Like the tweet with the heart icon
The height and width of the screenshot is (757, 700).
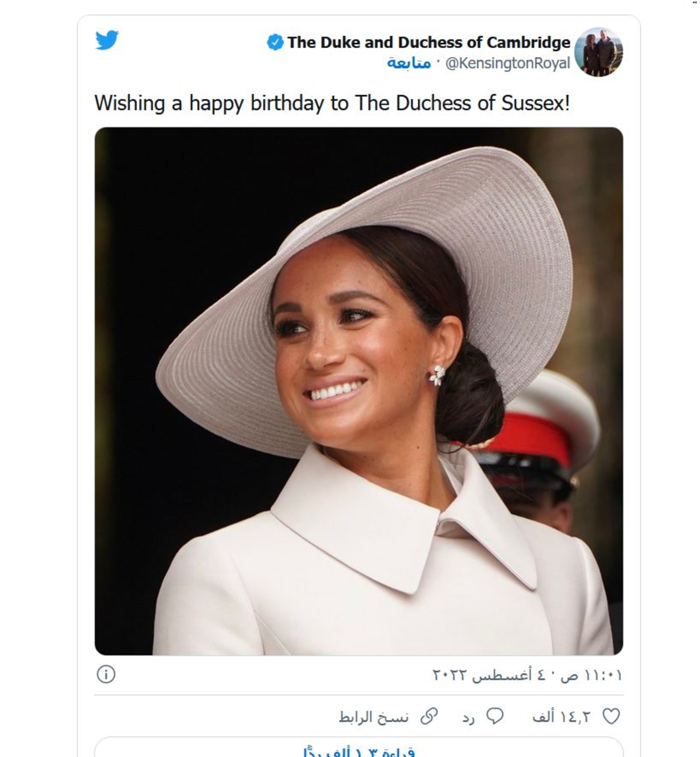coord(611,716)
